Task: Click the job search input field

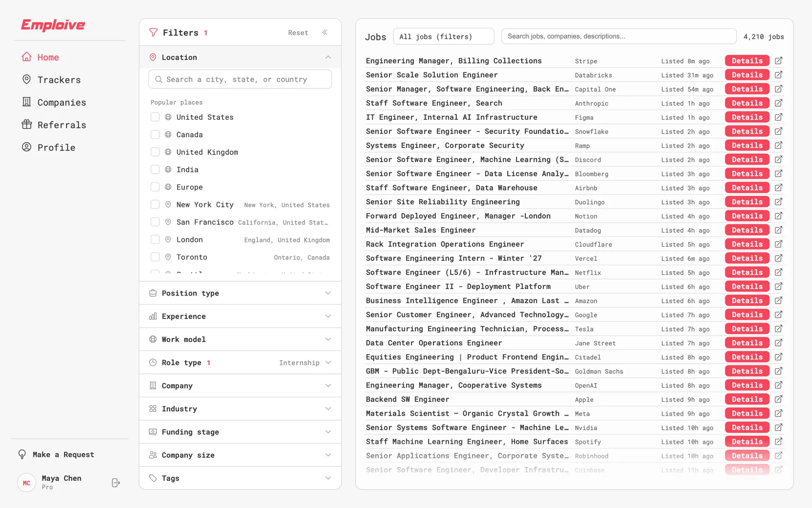Action: [x=619, y=36]
